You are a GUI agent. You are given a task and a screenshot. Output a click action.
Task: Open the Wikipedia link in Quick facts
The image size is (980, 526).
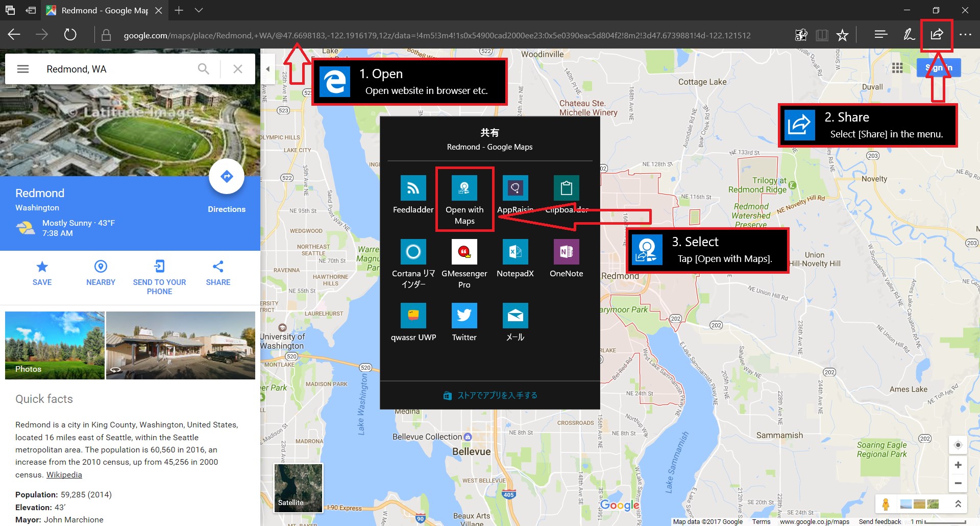[x=64, y=474]
